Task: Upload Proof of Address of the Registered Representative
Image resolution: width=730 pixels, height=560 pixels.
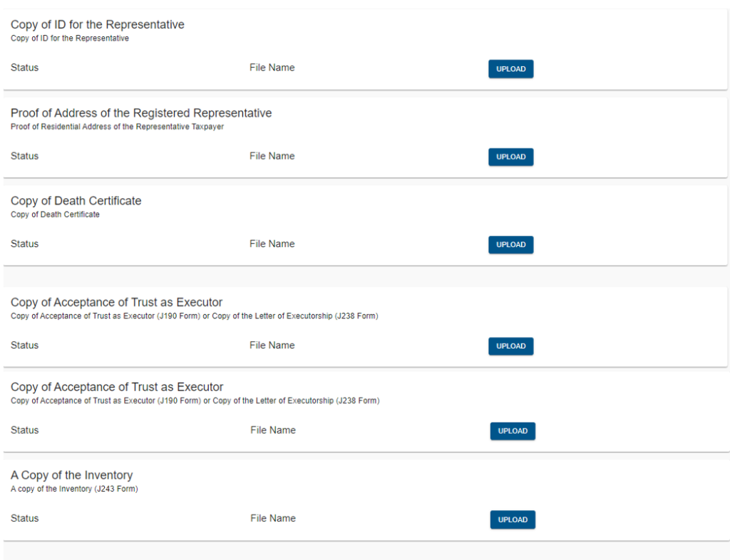Action: point(510,157)
